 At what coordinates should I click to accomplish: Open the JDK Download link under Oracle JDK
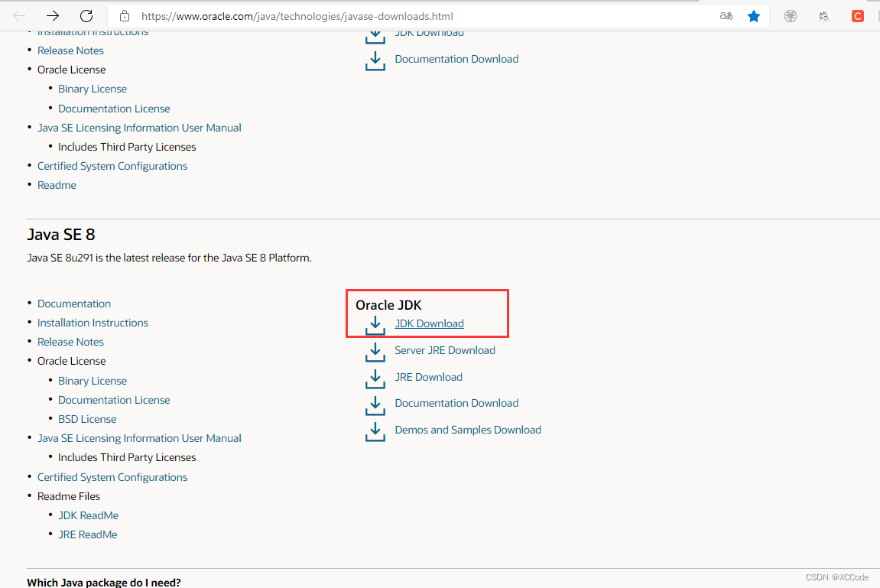(x=430, y=323)
